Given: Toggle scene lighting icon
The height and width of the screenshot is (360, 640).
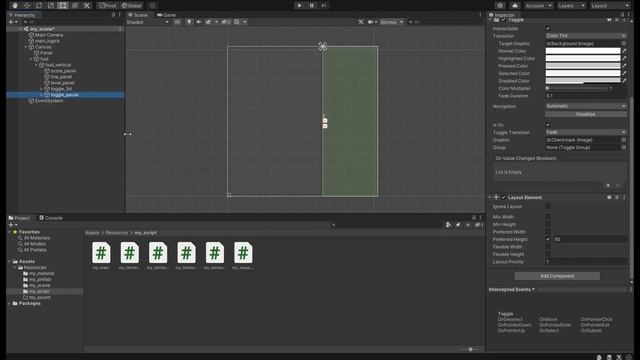Looking at the screenshot, I should [x=189, y=22].
